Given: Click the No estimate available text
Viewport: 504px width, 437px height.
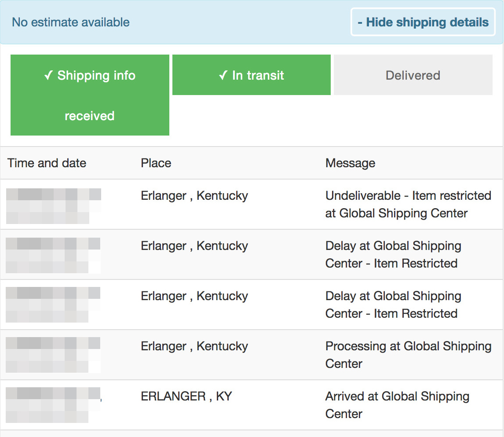Looking at the screenshot, I should (x=71, y=22).
